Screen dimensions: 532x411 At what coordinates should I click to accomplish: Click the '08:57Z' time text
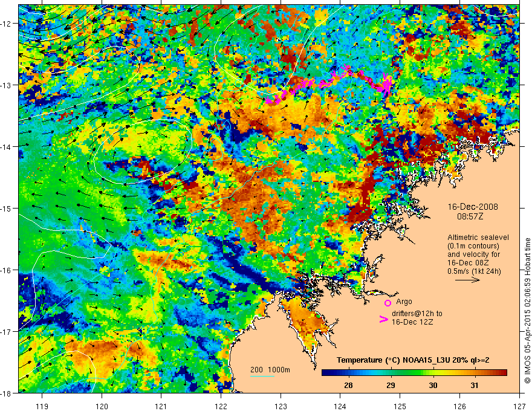click(x=470, y=216)
